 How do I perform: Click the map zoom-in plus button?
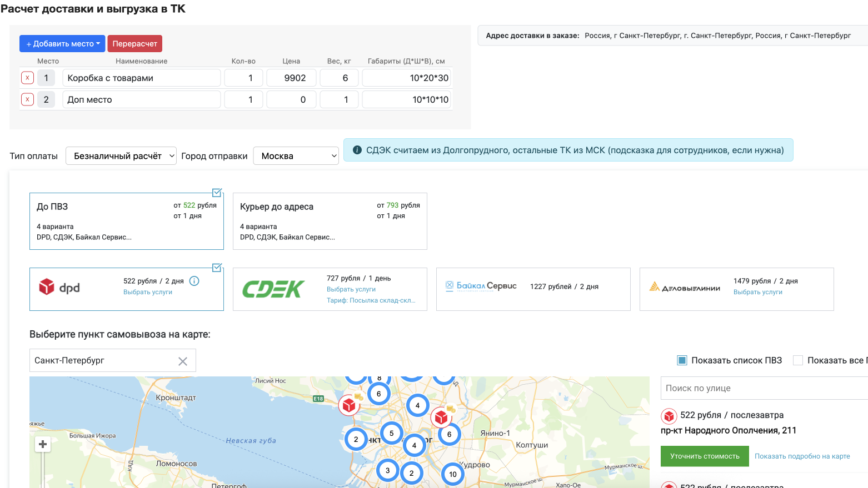pos(43,444)
